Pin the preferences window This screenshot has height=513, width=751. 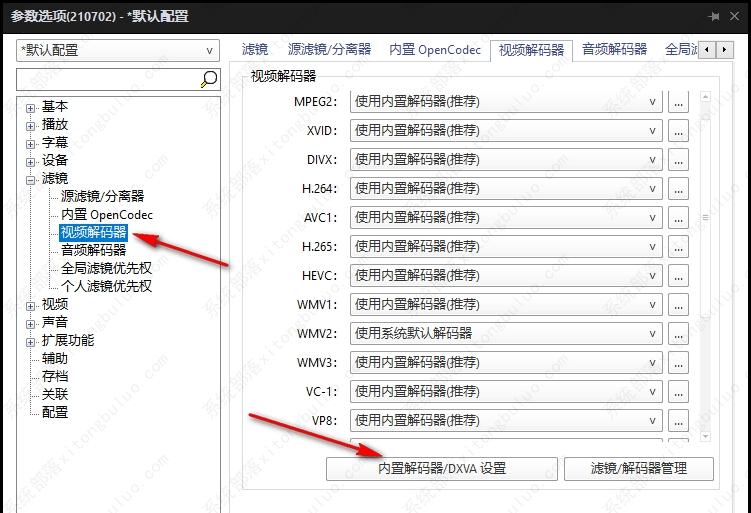coord(714,16)
